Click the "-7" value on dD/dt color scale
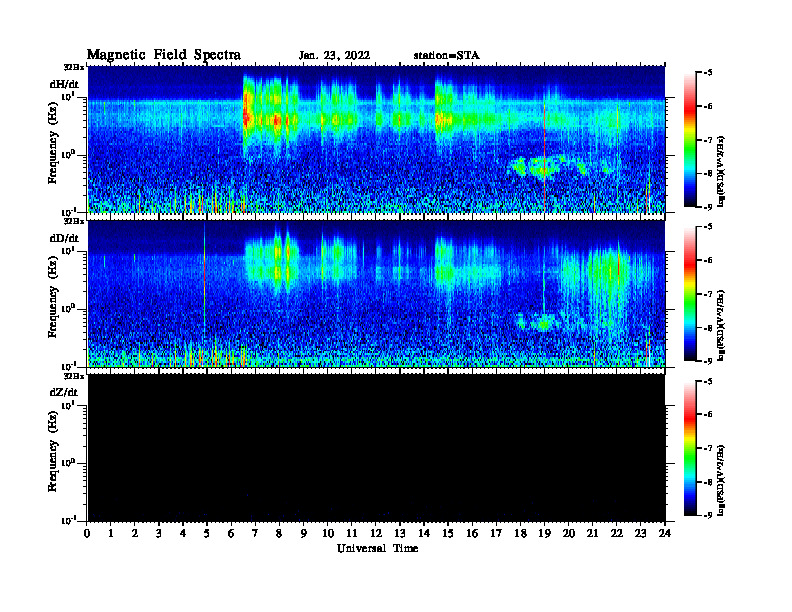 (708, 294)
